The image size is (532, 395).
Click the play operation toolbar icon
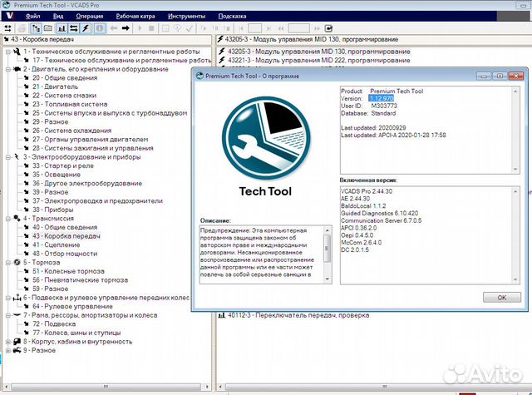[140, 28]
